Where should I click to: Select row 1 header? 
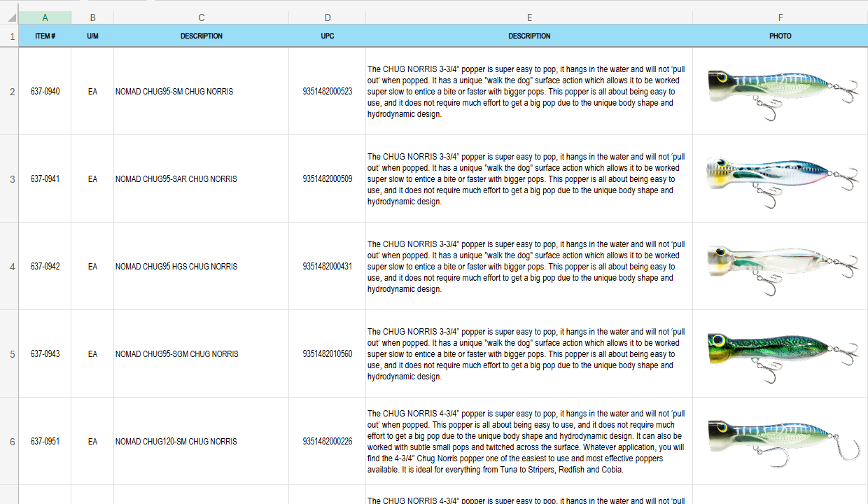(9, 36)
